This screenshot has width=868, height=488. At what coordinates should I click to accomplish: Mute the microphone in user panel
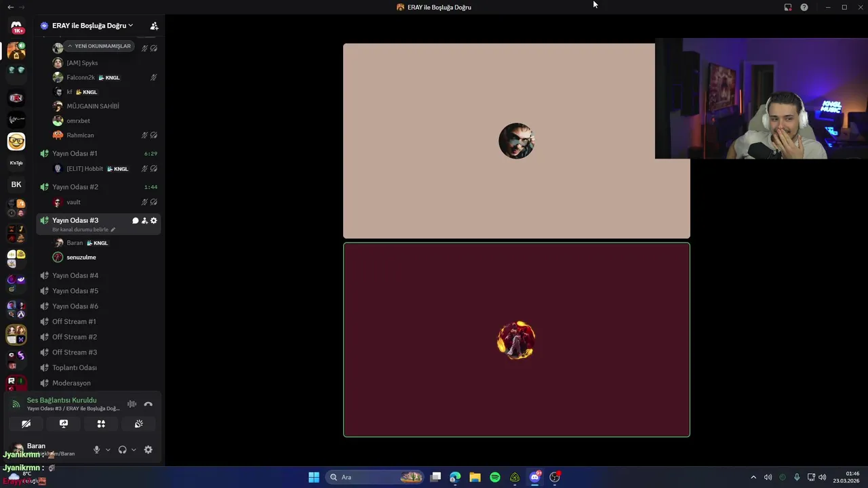(x=96, y=449)
